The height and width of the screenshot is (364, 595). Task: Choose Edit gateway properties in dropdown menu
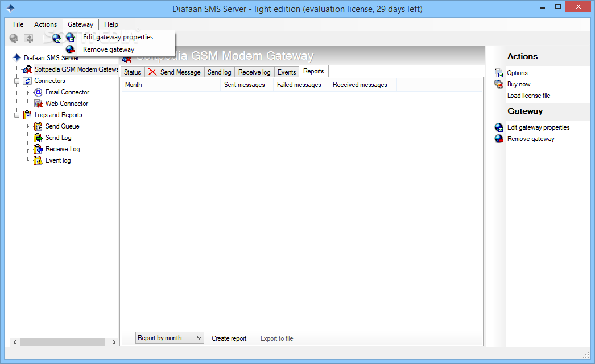[x=118, y=37]
